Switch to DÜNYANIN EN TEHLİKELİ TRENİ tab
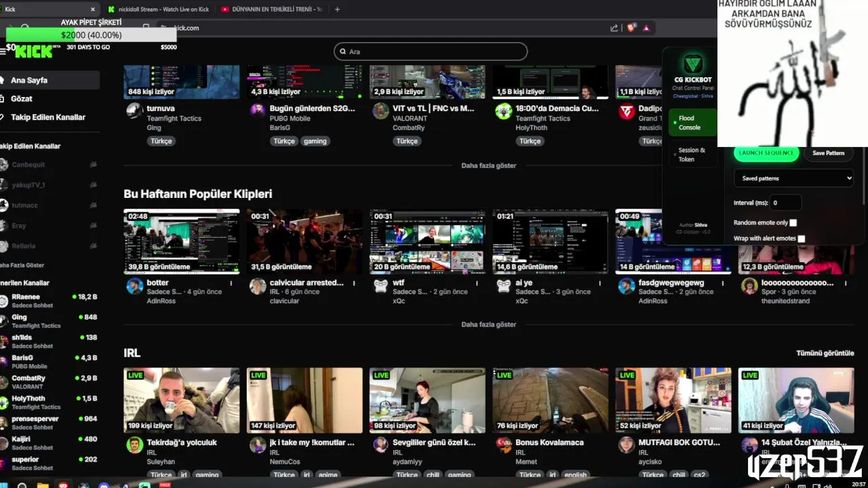This screenshot has width=868, height=488. coord(271,9)
